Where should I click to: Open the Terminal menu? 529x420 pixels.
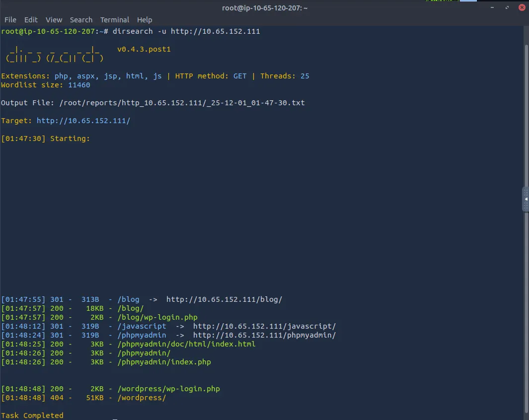(x=115, y=20)
